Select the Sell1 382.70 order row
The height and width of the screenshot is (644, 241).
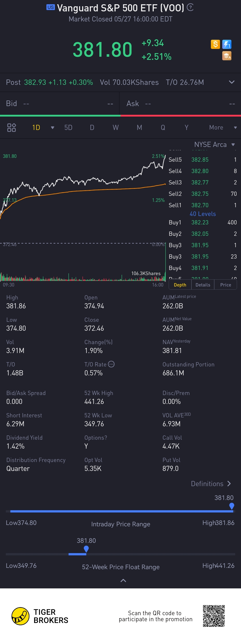pyautogui.click(x=203, y=205)
